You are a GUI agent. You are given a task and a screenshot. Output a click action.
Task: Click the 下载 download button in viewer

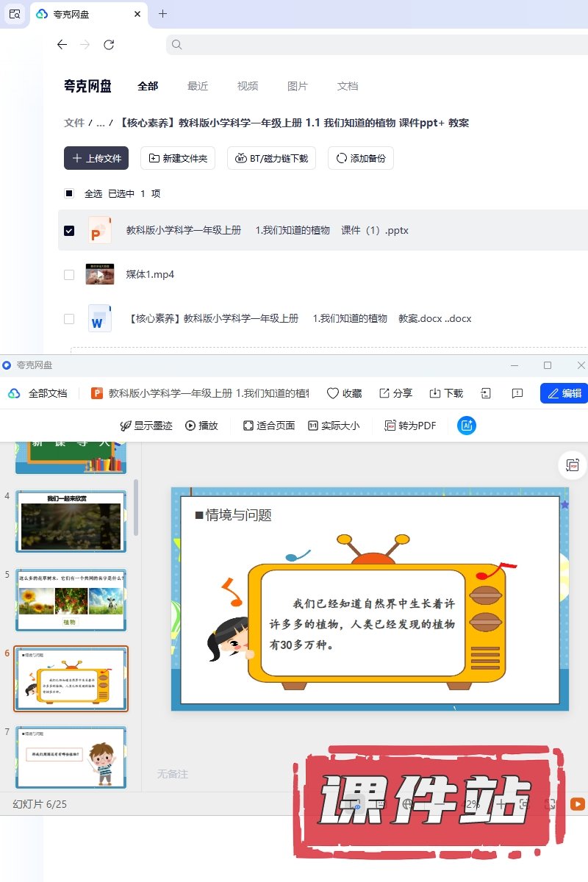point(446,393)
